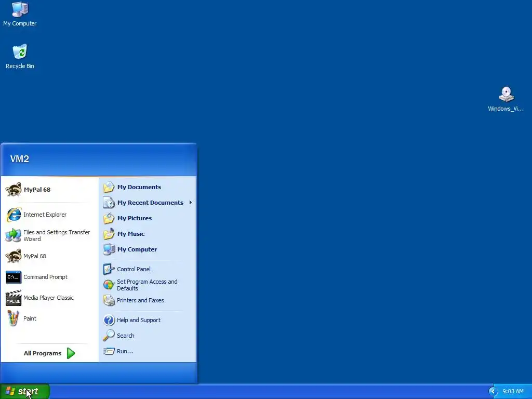
Task: Click the Command Prompt icon
Action: point(14,277)
